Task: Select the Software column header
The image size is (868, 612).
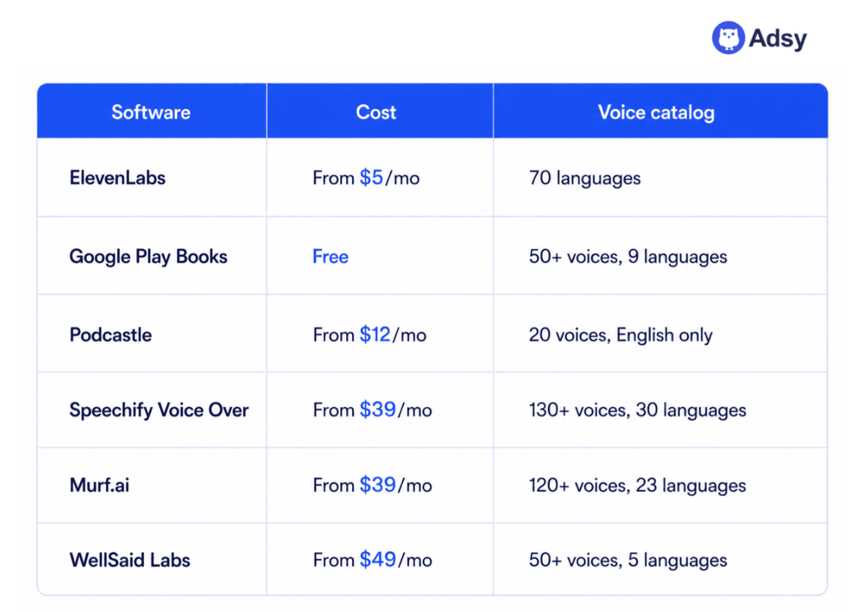Action: [151, 112]
